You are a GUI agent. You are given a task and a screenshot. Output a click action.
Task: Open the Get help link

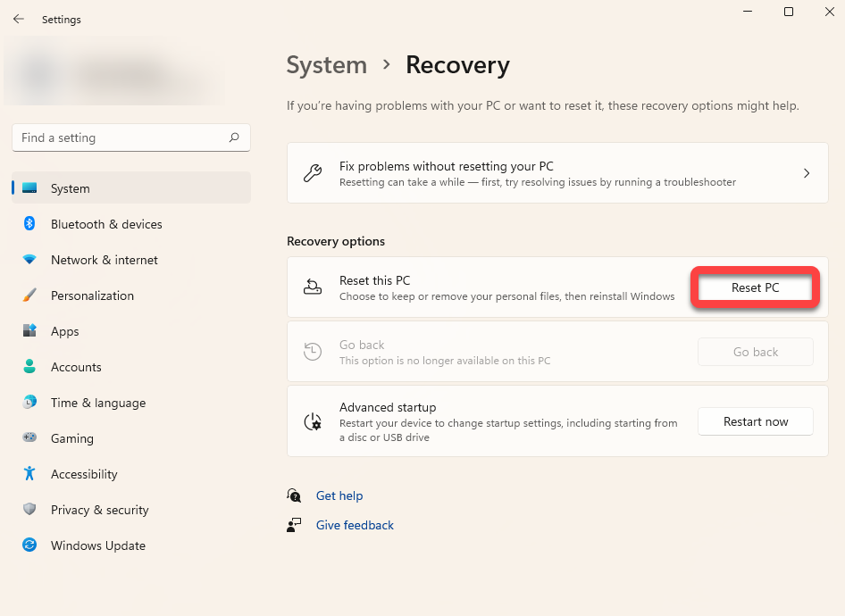point(339,495)
